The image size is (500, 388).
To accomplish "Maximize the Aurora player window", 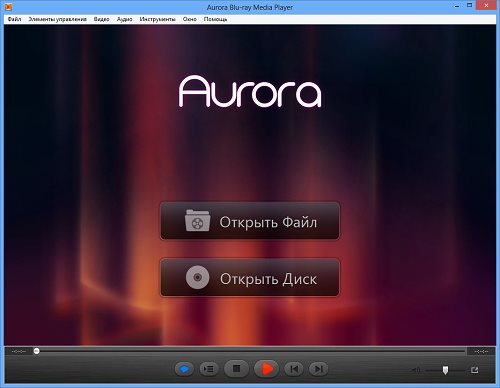I will coord(469,6).
